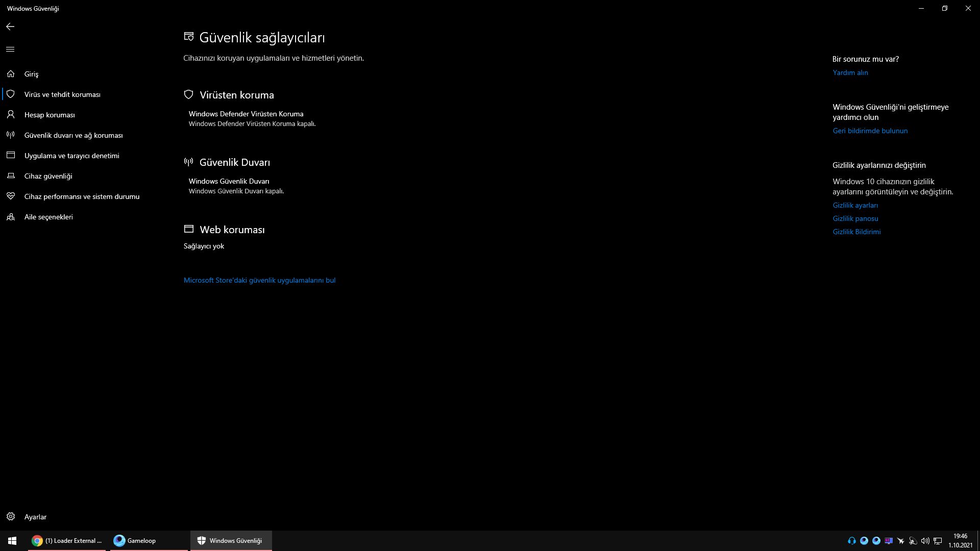The height and width of the screenshot is (551, 980).
Task: Click the airplane tray icon
Action: click(x=901, y=541)
